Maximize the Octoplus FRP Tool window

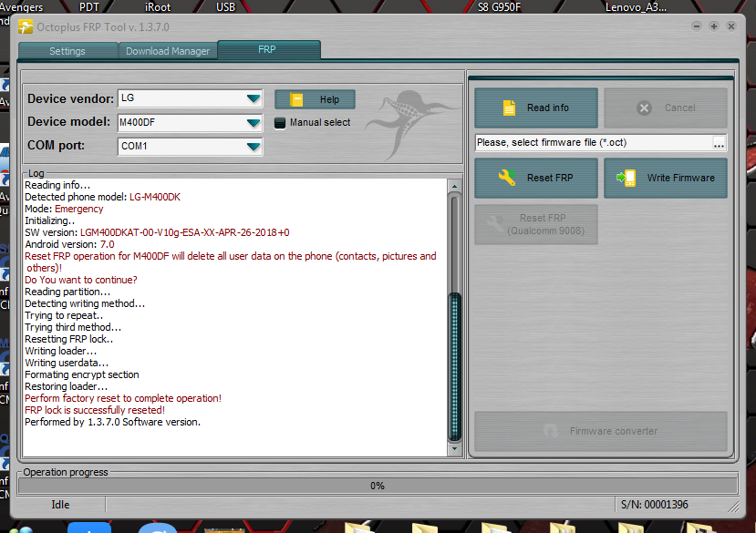(714, 26)
